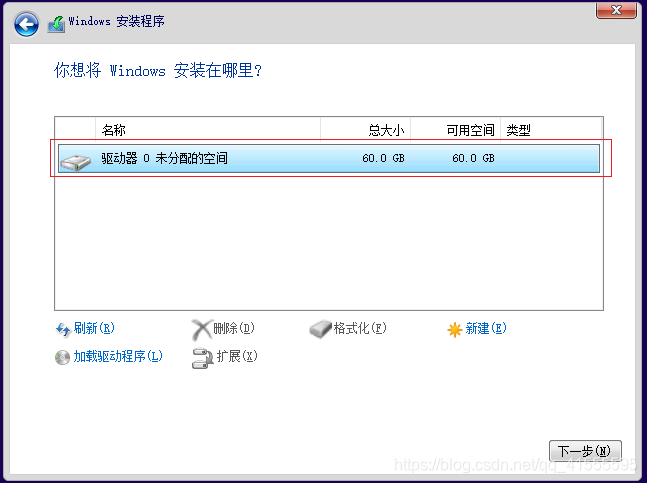Proceed with the 下一步(N) button
Screen dimensions: 647x483
[x=585, y=451]
